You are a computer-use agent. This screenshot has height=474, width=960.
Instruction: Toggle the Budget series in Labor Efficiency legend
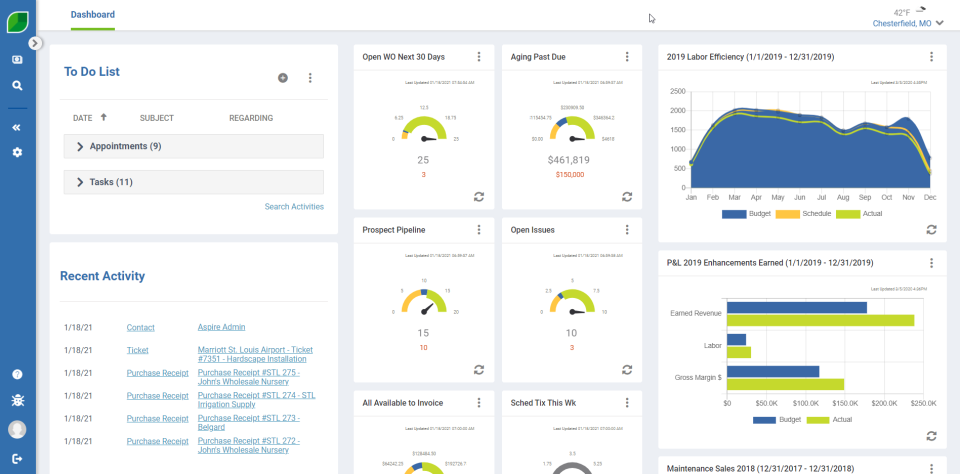742,214
